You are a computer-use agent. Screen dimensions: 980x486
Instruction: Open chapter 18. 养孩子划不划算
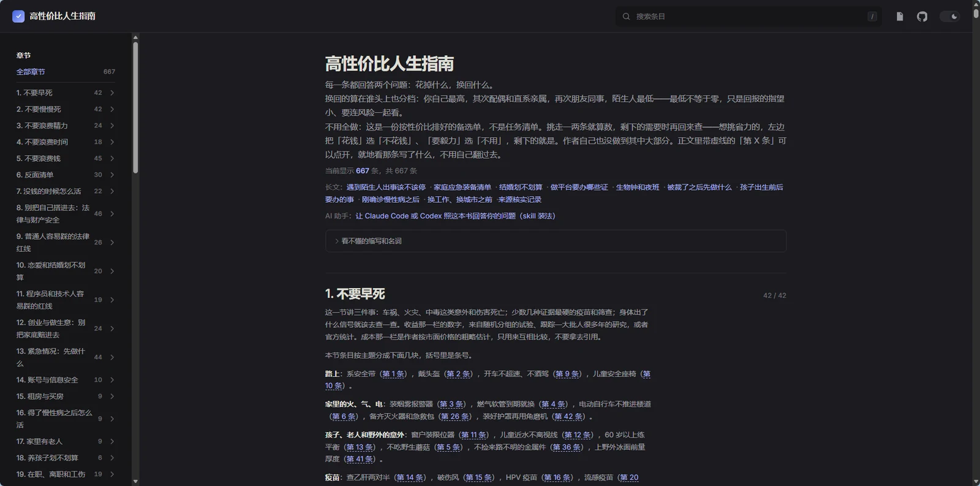47,458
